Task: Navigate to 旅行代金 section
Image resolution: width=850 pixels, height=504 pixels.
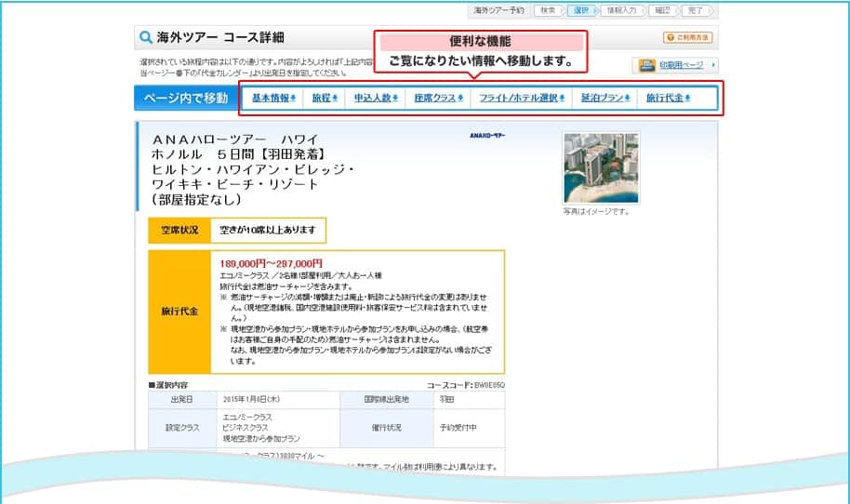Action: pyautogui.click(x=668, y=99)
